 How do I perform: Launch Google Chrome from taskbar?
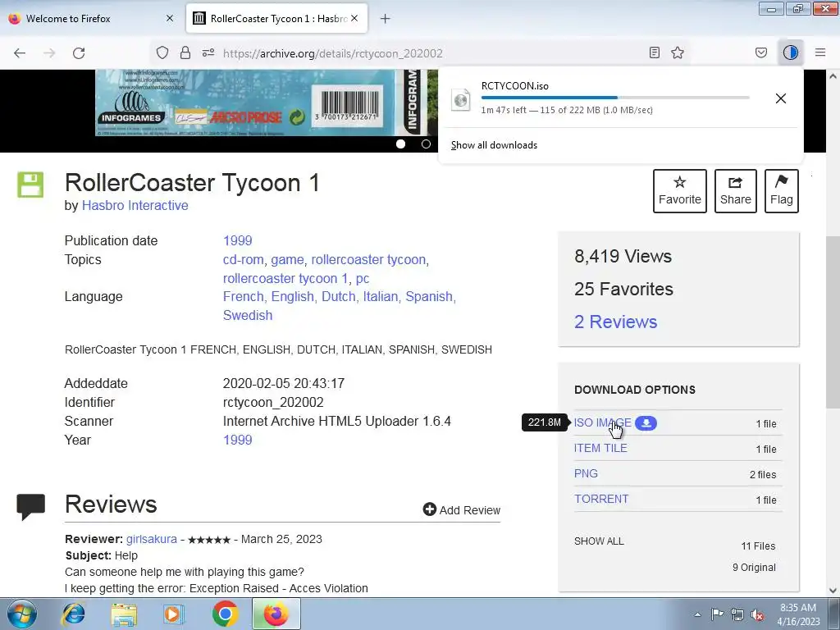click(225, 614)
